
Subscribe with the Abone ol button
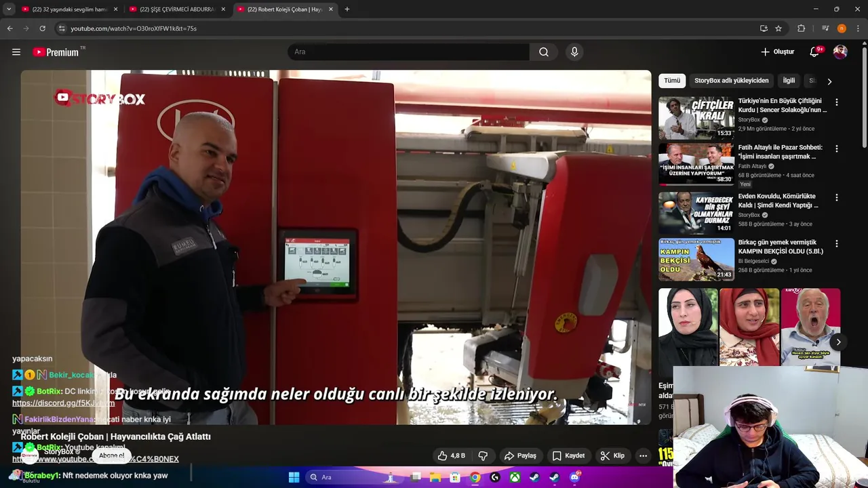point(111,455)
